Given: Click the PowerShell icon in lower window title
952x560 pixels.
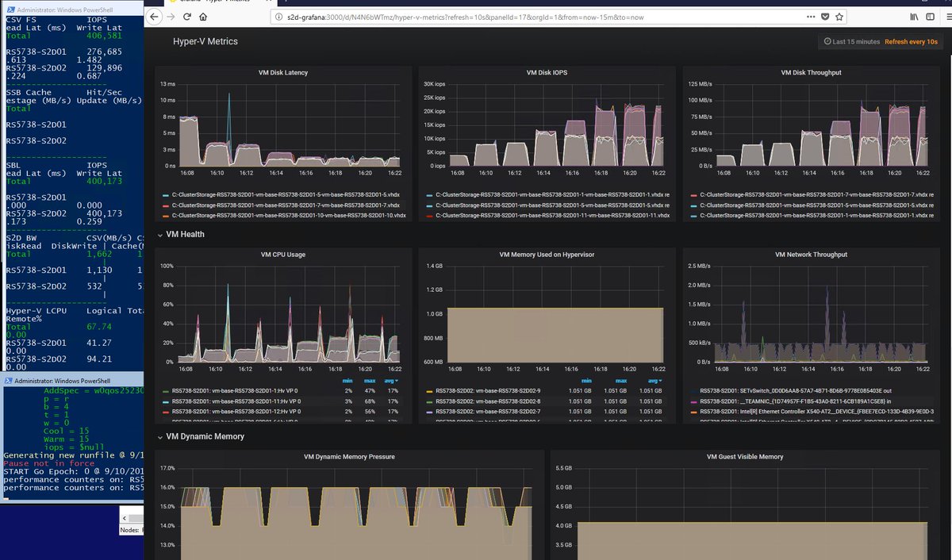Looking at the screenshot, I should click(x=9, y=381).
